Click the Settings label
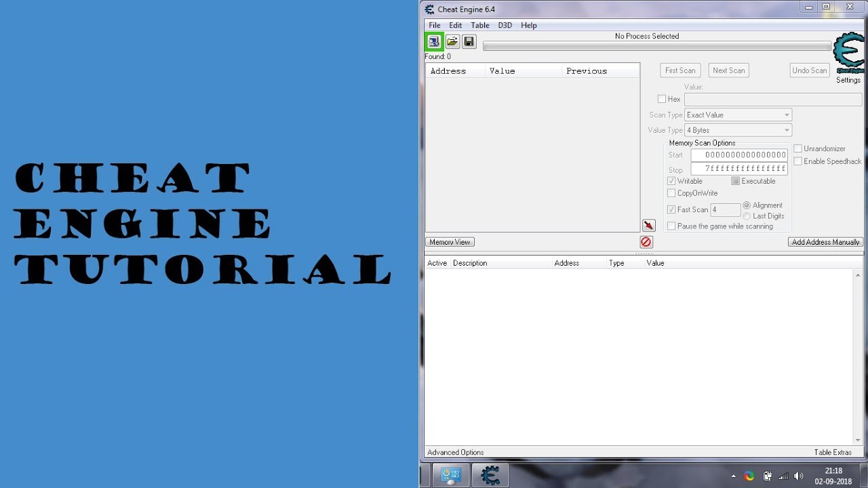The width and height of the screenshot is (868, 488). 848,80
